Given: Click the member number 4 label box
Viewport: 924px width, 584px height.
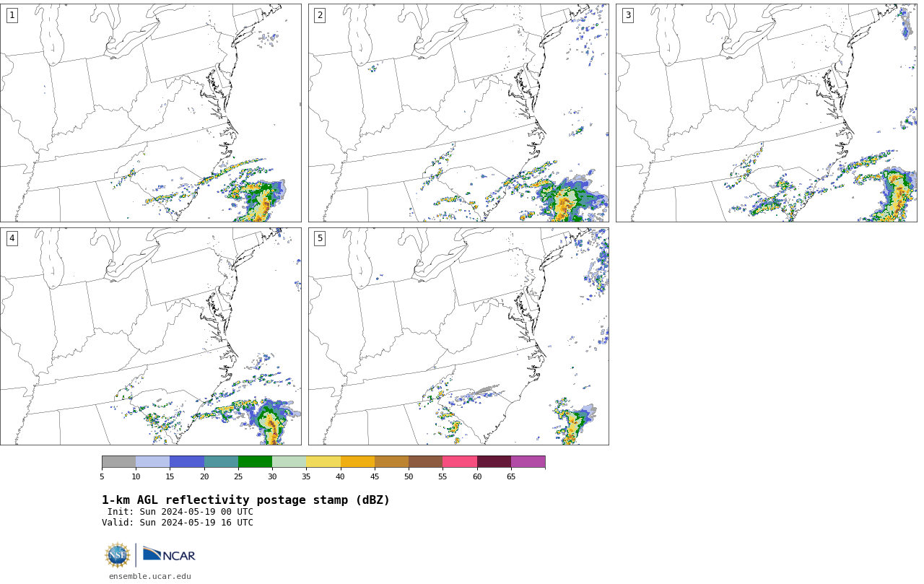Looking at the screenshot, I should 12,238.
